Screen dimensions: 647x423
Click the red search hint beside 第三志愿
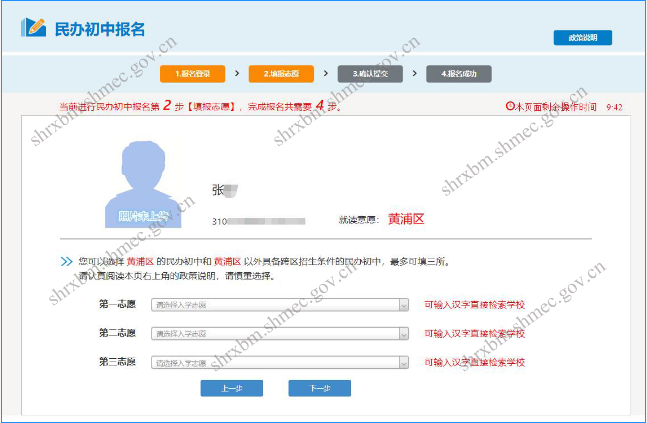[x=475, y=362]
